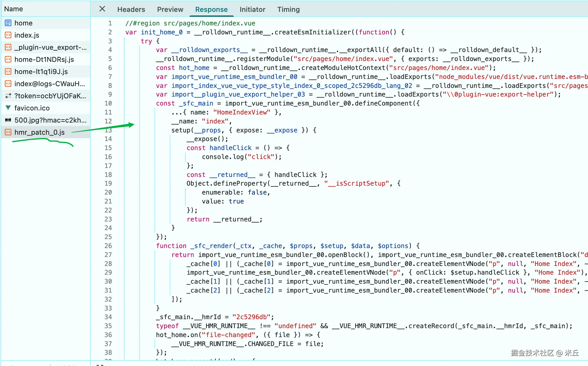Click the websocket ?token request icon
The image size is (588, 366).
8,96
